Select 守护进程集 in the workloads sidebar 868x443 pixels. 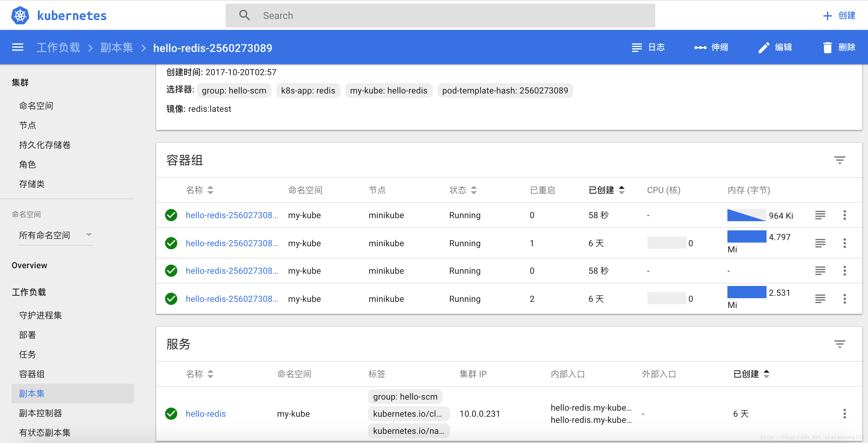pyautogui.click(x=40, y=315)
